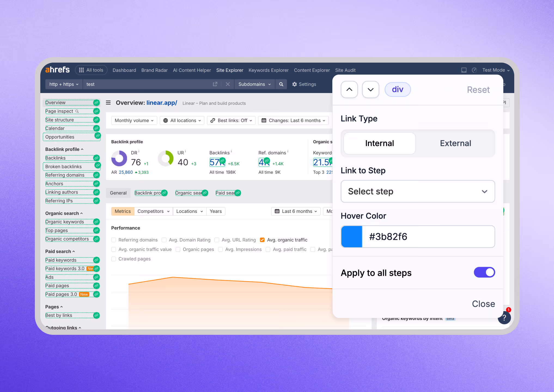Open the help question mark bubble
Image resolution: width=554 pixels, height=392 pixels.
coord(504,317)
